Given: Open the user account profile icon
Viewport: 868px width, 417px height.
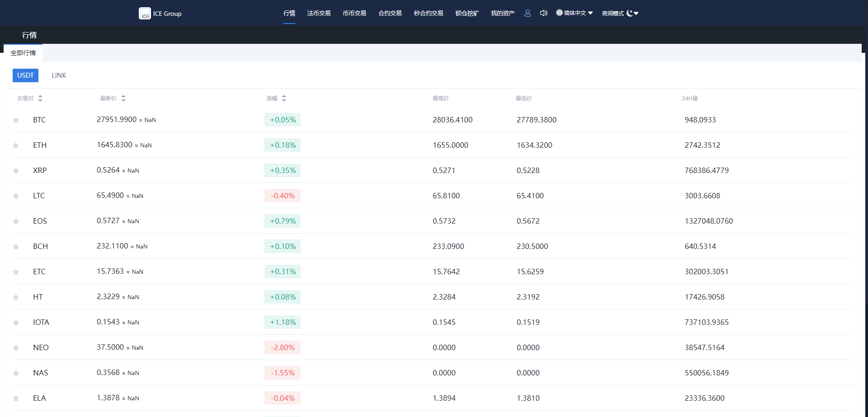Looking at the screenshot, I should pyautogui.click(x=528, y=13).
